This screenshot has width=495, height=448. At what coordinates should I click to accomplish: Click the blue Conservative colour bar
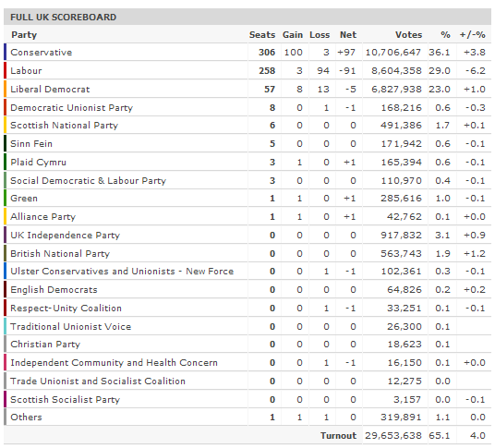5,52
